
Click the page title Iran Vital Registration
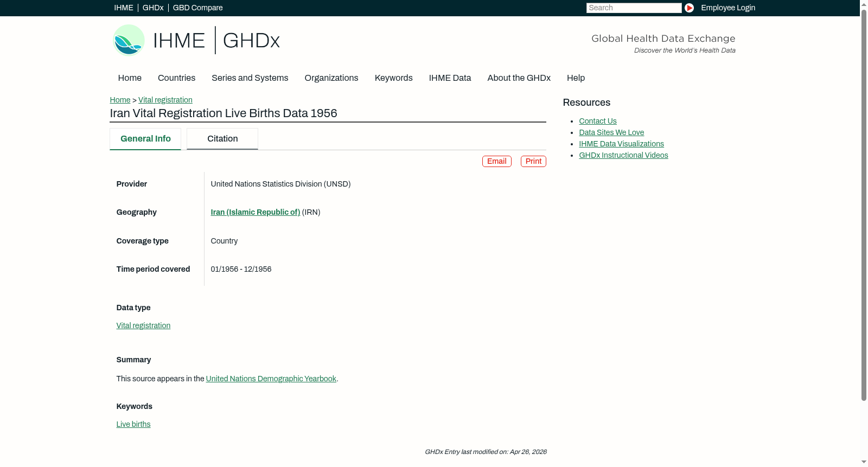(x=224, y=113)
